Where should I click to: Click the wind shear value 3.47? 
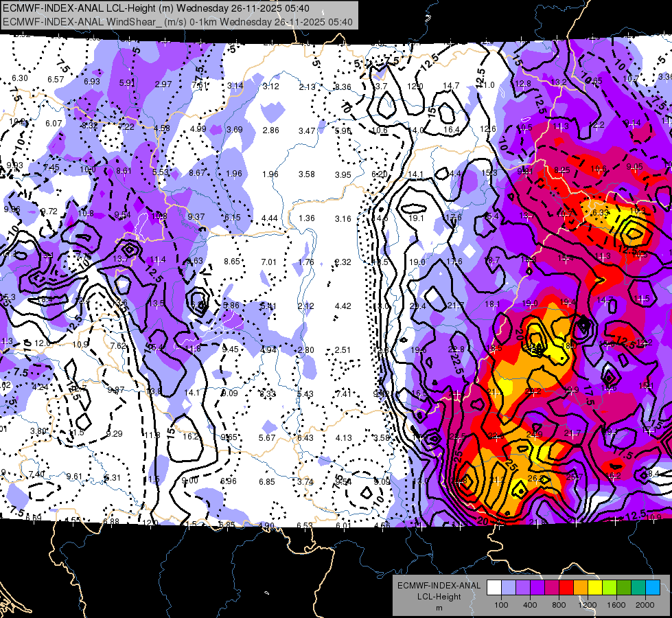point(307,130)
